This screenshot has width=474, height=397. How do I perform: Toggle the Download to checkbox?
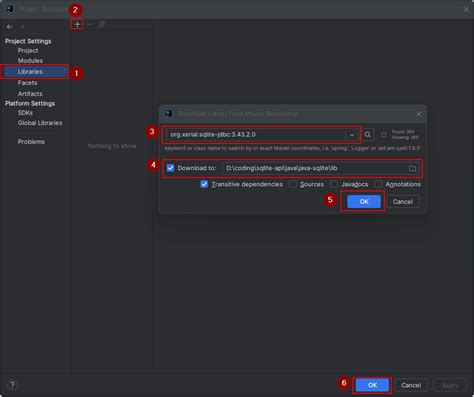(x=170, y=168)
